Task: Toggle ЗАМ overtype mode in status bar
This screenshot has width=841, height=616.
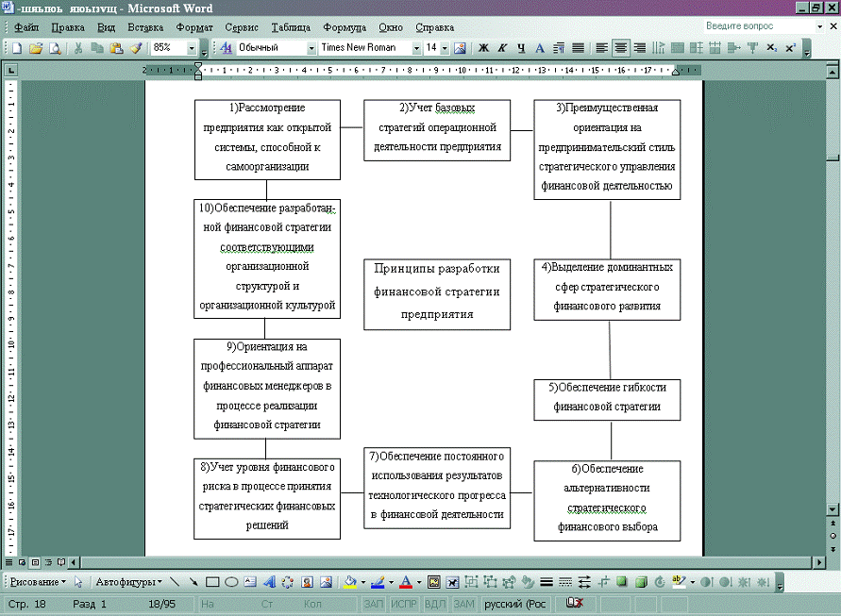Action: tap(463, 603)
